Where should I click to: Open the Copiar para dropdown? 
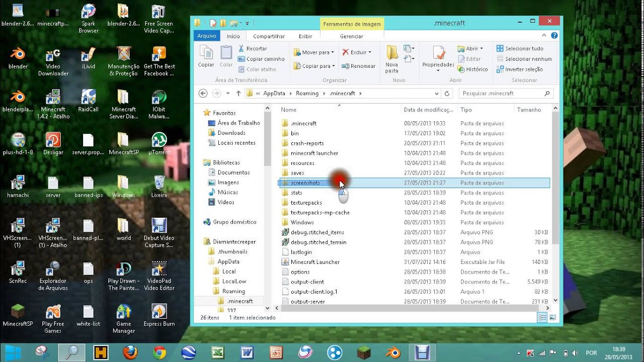point(314,66)
